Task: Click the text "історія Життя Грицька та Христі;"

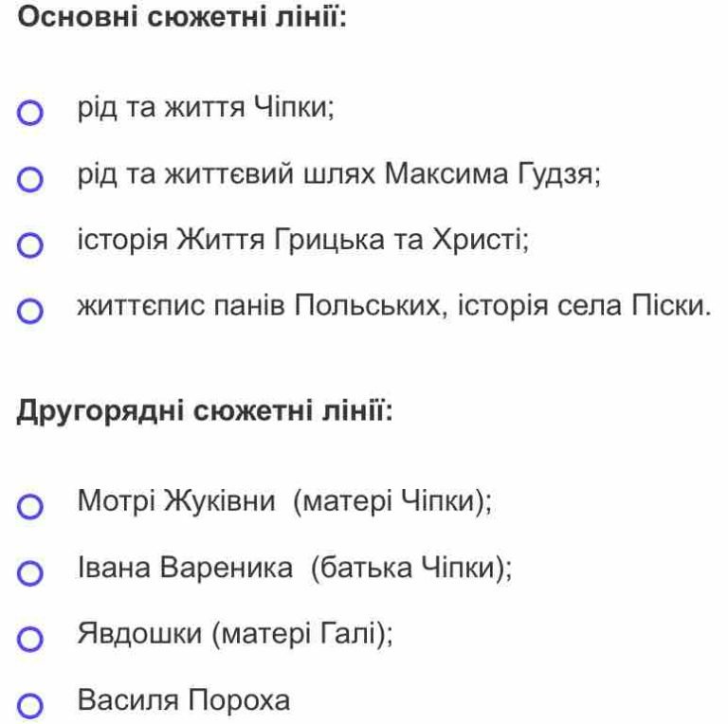Action: (303, 241)
